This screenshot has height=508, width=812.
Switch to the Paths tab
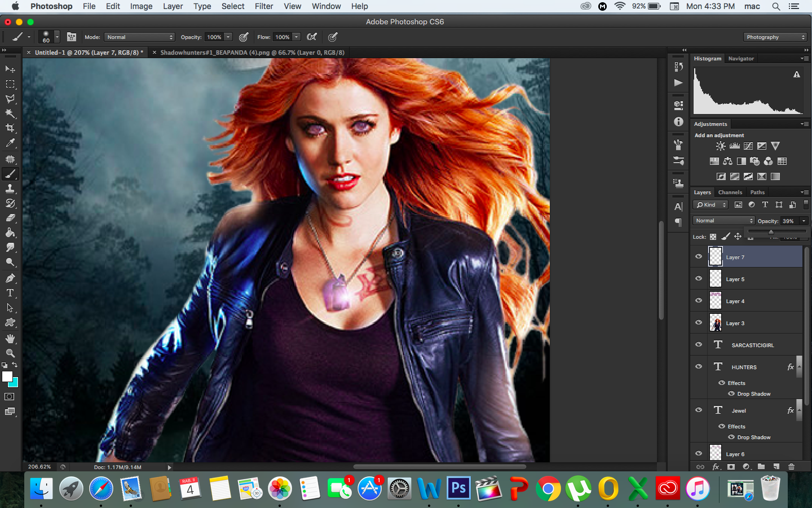(757, 192)
